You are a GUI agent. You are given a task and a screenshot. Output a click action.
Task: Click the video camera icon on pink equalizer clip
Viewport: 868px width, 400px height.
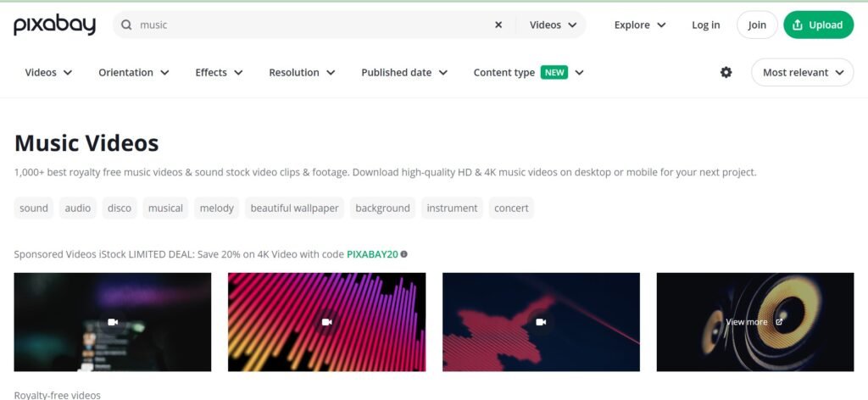click(326, 322)
